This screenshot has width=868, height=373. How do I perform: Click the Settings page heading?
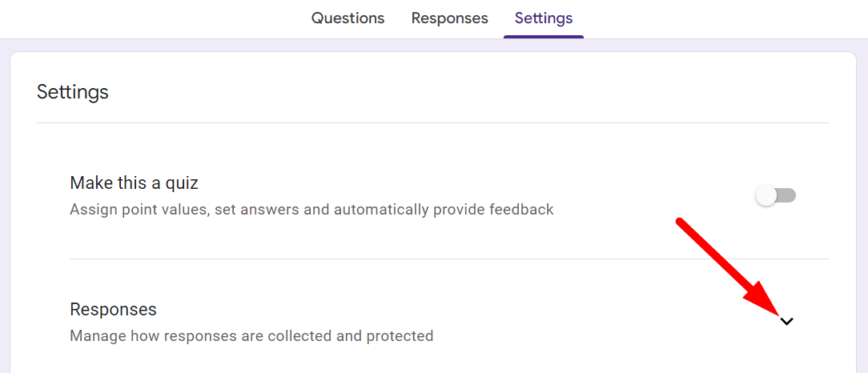click(73, 92)
